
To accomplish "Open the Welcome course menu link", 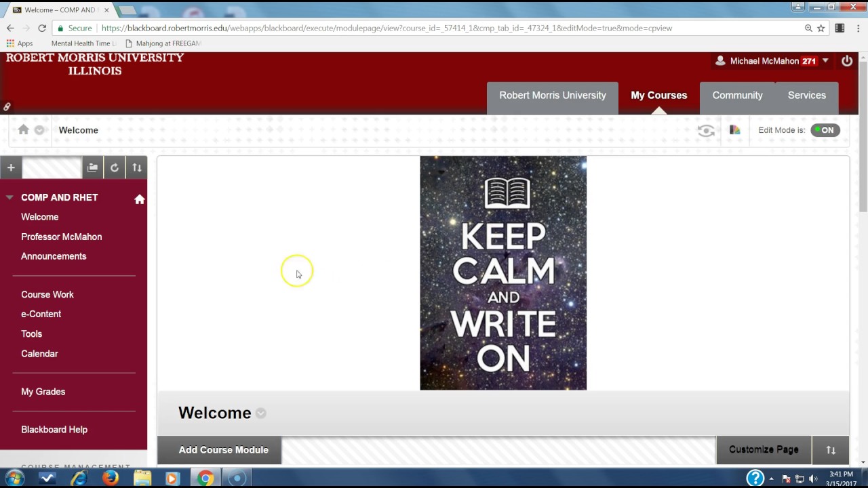I will coord(40,217).
